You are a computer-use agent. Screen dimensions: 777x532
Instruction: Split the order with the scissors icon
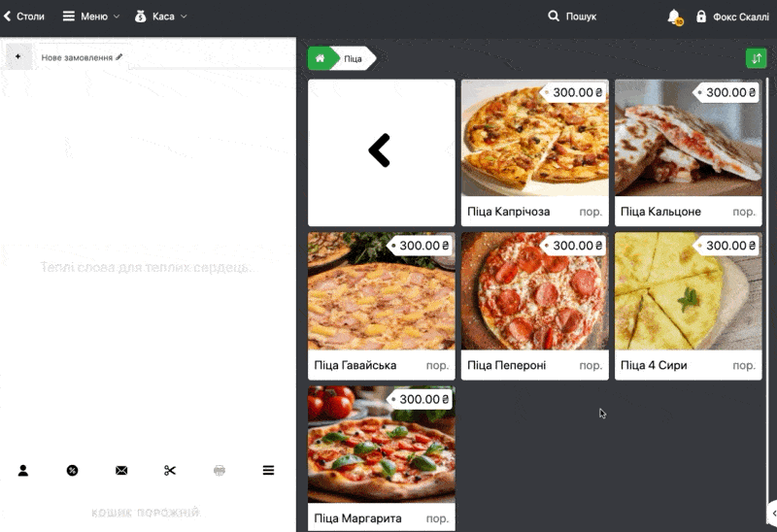pos(170,471)
